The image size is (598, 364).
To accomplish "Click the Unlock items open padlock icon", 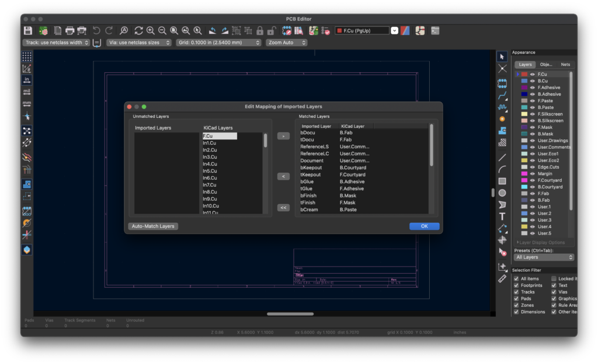I will coord(272,30).
